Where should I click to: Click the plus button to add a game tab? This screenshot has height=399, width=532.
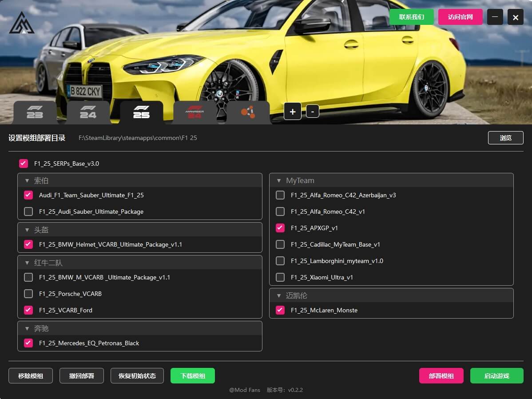(x=293, y=112)
